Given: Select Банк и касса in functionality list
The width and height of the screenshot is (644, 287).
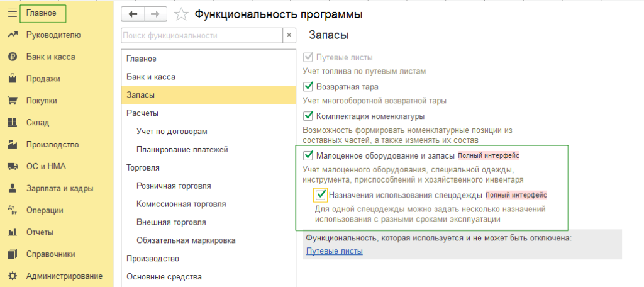Looking at the screenshot, I should coord(209,77).
